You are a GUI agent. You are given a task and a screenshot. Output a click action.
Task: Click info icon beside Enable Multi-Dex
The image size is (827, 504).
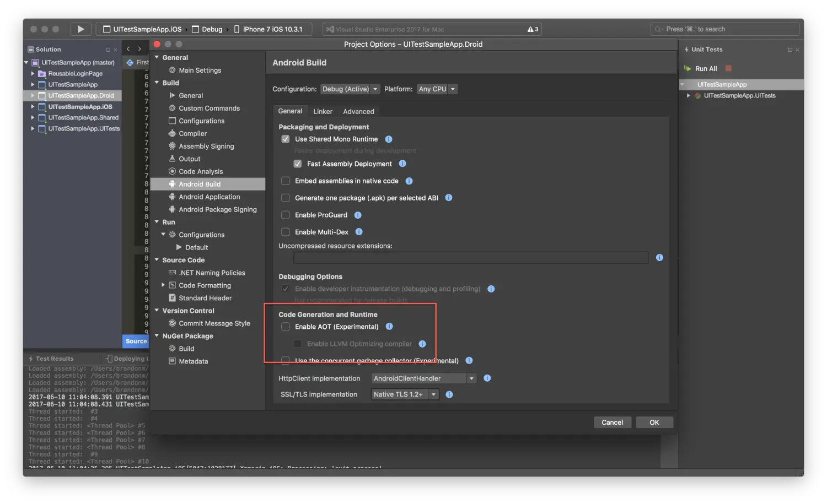(x=359, y=232)
